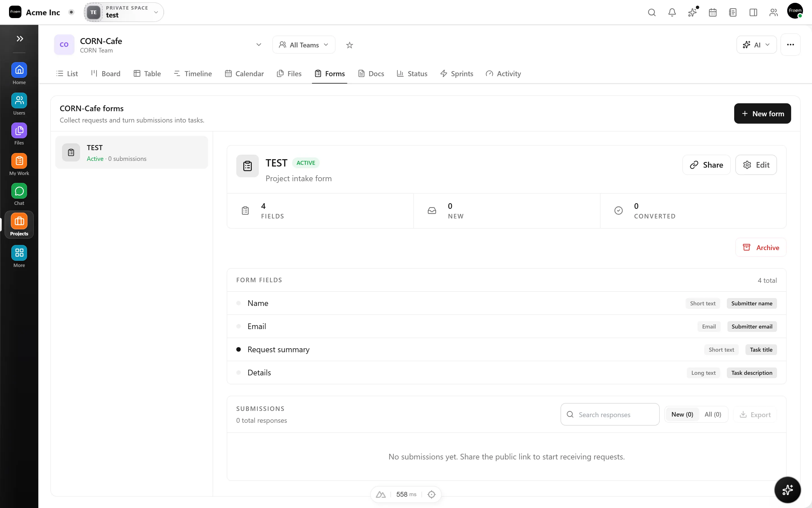Open notifications bell
The image size is (812, 508).
pyautogui.click(x=672, y=12)
